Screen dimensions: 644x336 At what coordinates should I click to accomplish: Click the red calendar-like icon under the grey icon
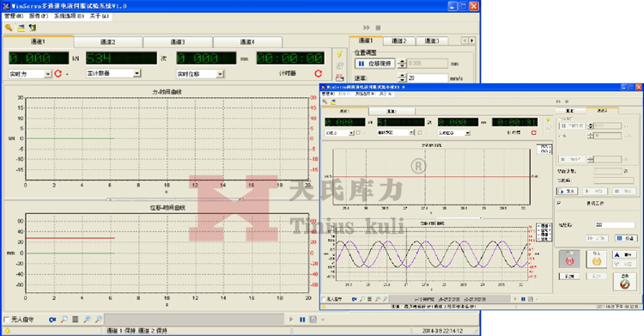coord(340,77)
